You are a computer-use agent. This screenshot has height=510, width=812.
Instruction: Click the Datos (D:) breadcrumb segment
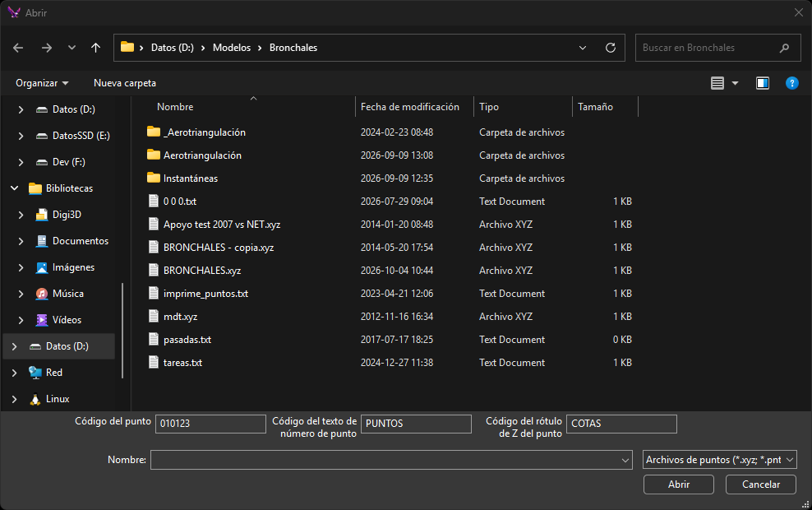[173, 48]
